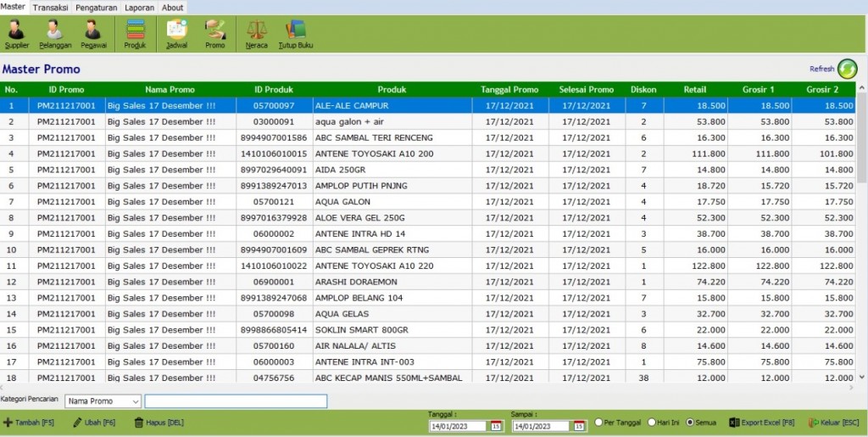Open the Laporan menu tab
868x437 pixels.
pos(140,8)
